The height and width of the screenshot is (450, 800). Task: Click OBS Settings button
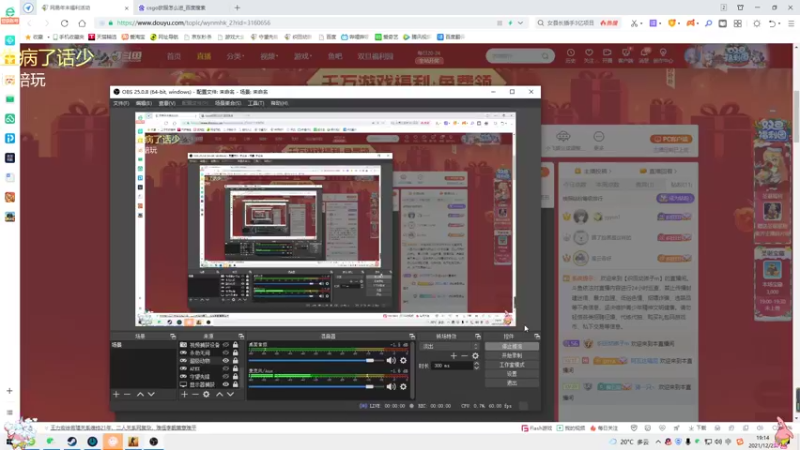tap(512, 374)
